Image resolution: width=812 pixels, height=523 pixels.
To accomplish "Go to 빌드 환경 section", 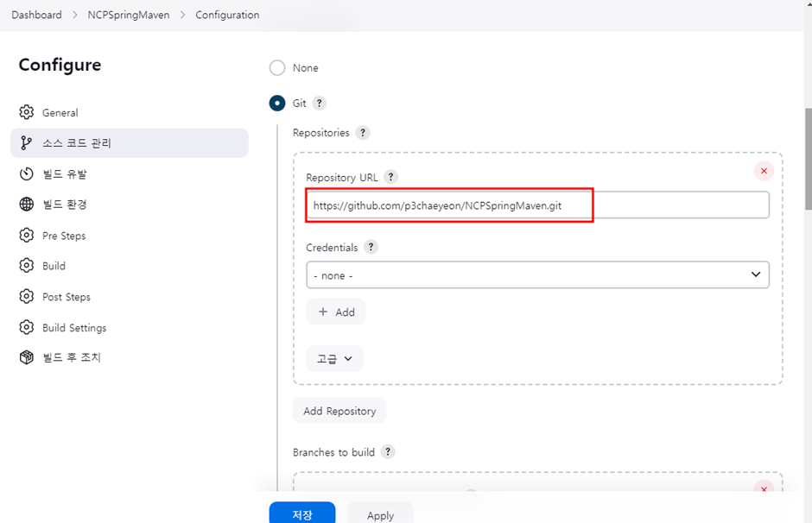I will 130,205.
